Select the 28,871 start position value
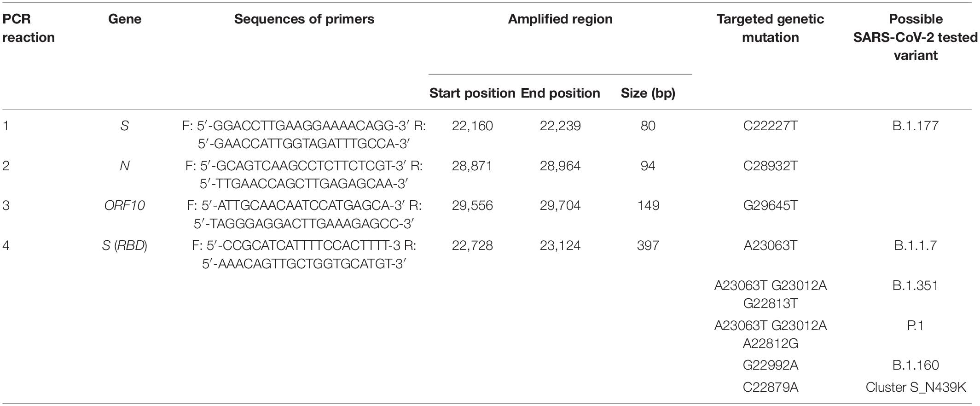Image resolution: width=980 pixels, height=406 pixels. [x=472, y=166]
